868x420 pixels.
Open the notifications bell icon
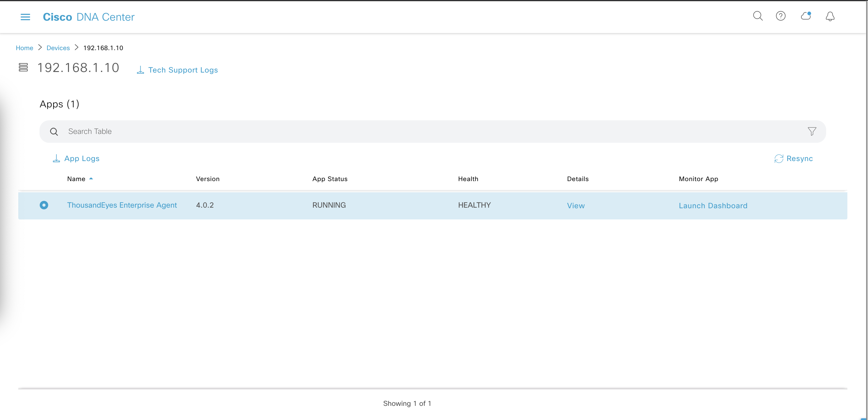[x=830, y=16]
